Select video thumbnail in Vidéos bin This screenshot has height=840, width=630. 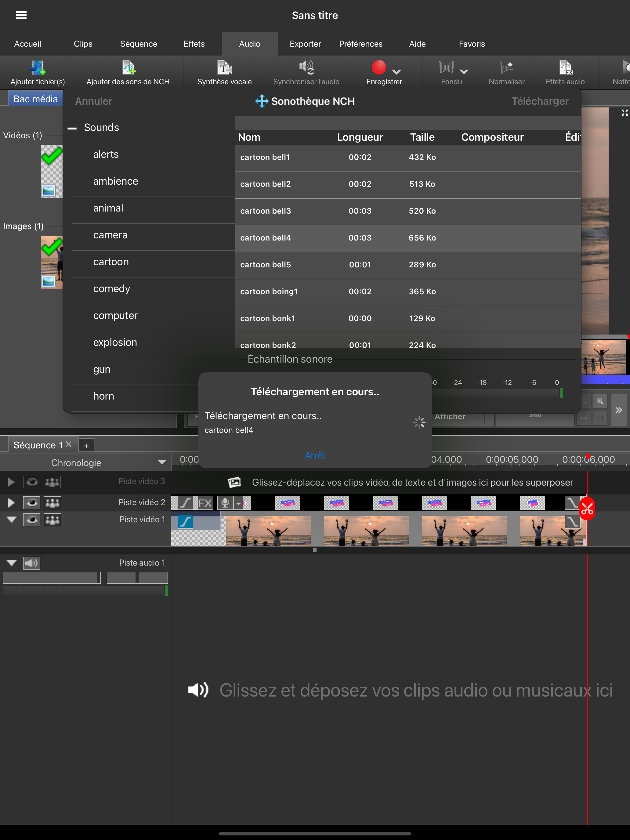52,171
